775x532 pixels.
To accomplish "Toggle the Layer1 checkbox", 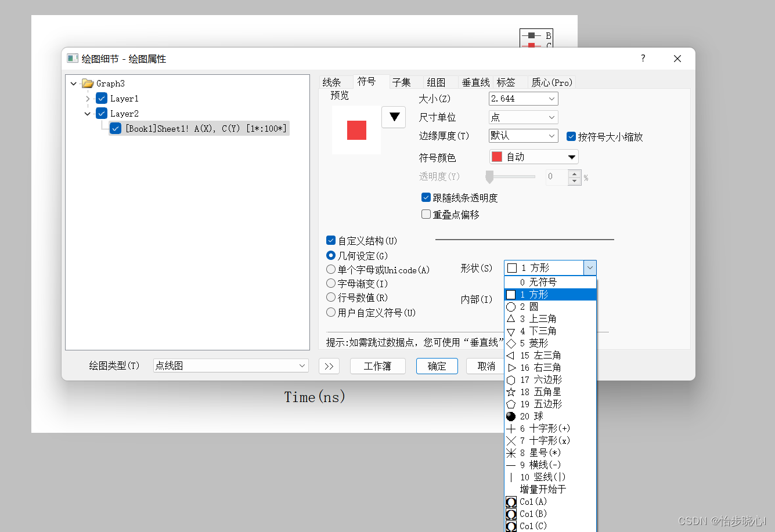I will pos(102,99).
